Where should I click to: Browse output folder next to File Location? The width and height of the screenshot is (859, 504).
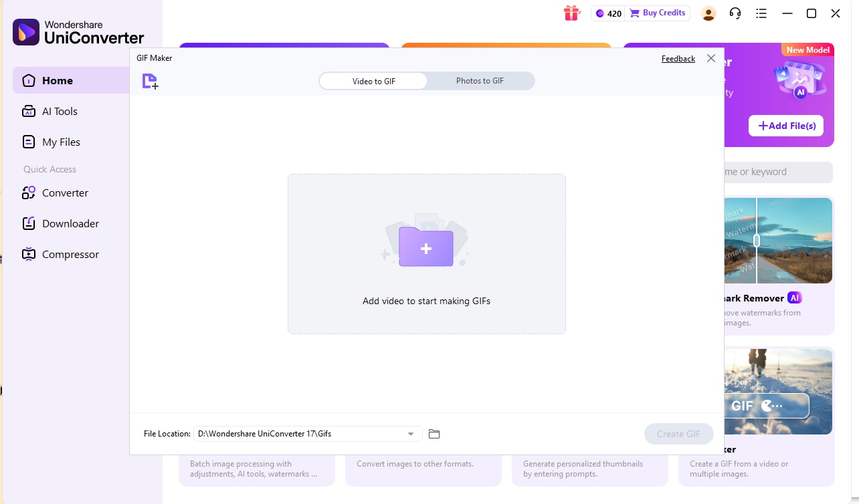(434, 434)
